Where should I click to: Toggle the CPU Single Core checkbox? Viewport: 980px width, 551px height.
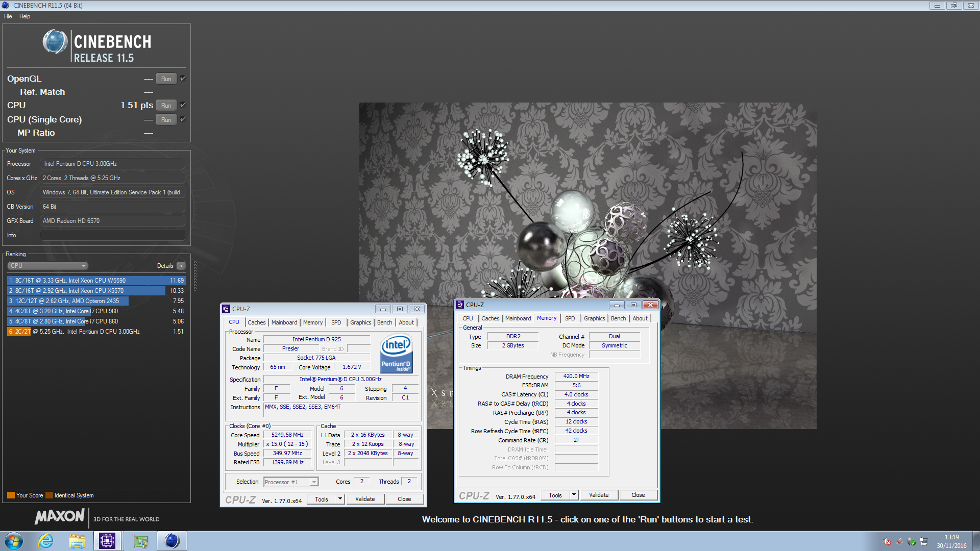pyautogui.click(x=183, y=119)
